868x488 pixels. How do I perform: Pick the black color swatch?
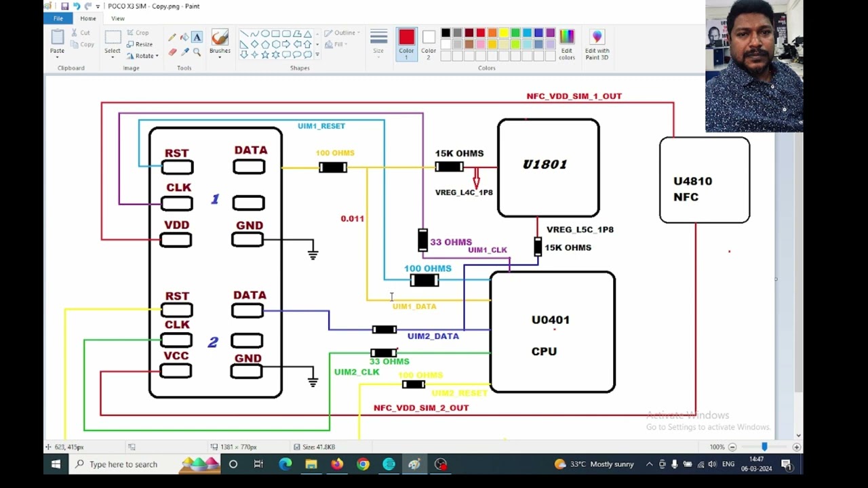pyautogui.click(x=446, y=33)
